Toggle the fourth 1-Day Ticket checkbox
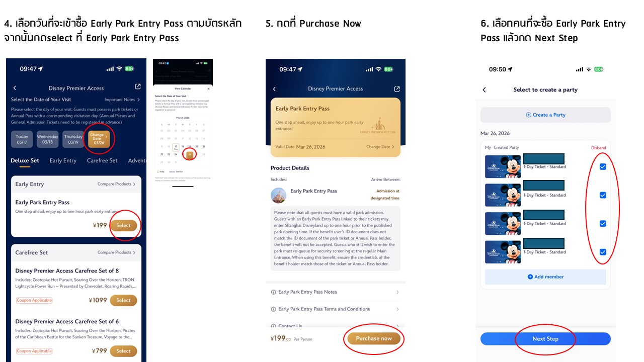 tap(603, 252)
